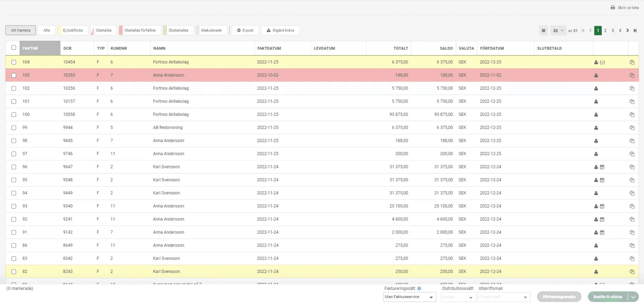
Task: Tick the checkbox for invoice 100
Action: [14, 114]
